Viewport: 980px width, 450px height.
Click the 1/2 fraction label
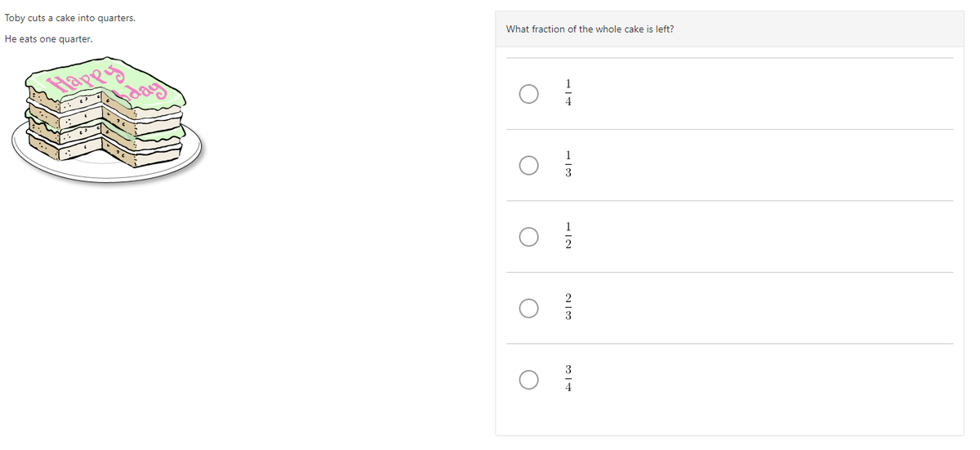pos(568,237)
